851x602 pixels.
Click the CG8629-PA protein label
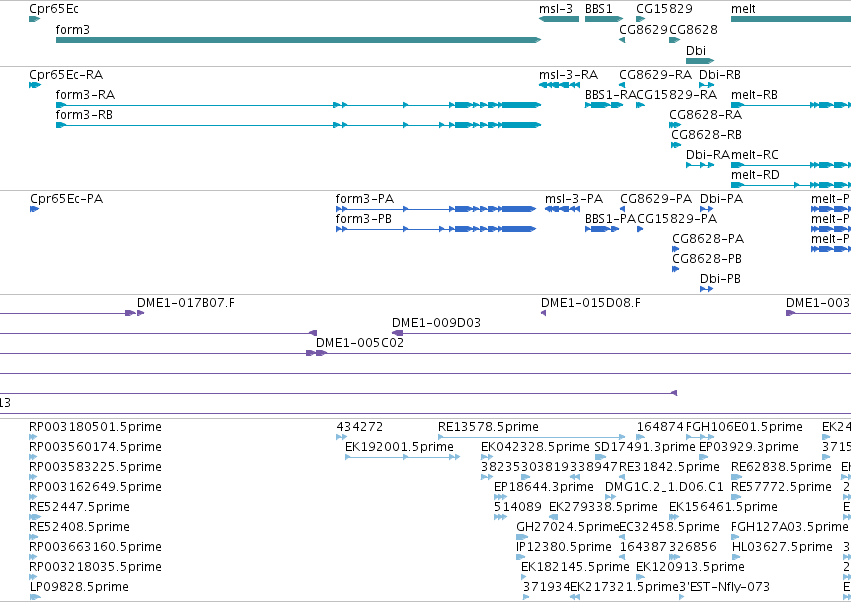click(656, 199)
